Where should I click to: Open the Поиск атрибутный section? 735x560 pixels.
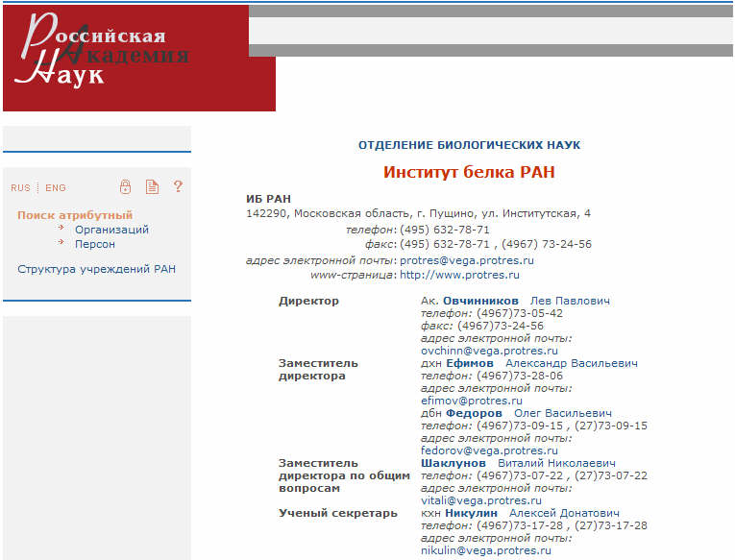pyautogui.click(x=75, y=215)
